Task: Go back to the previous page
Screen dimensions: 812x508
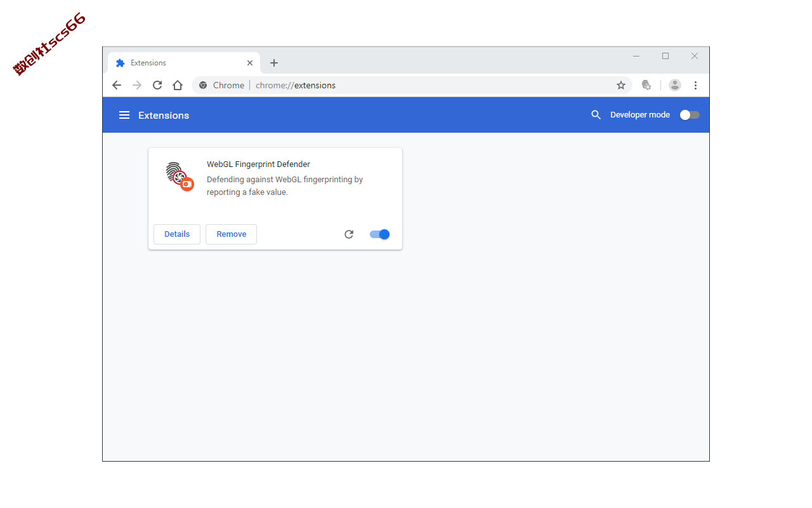Action: tap(117, 85)
